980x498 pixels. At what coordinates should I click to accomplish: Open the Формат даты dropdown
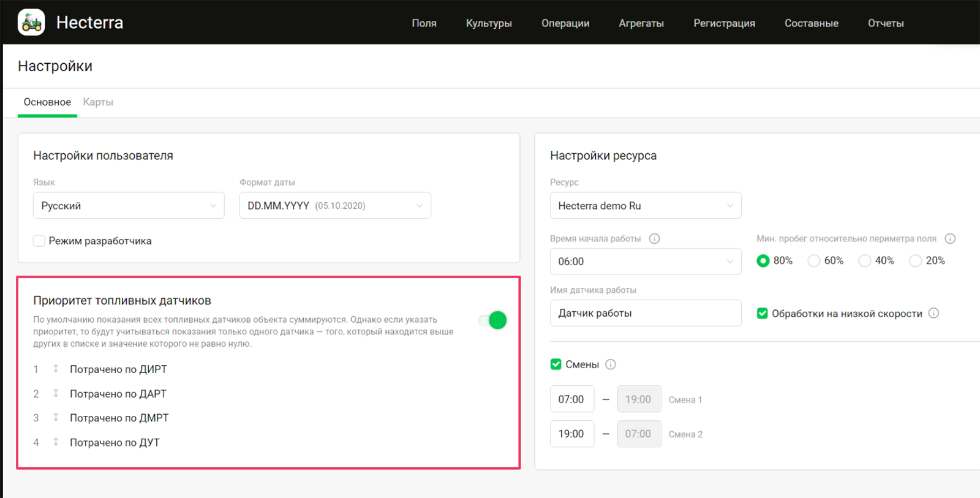pyautogui.click(x=335, y=206)
